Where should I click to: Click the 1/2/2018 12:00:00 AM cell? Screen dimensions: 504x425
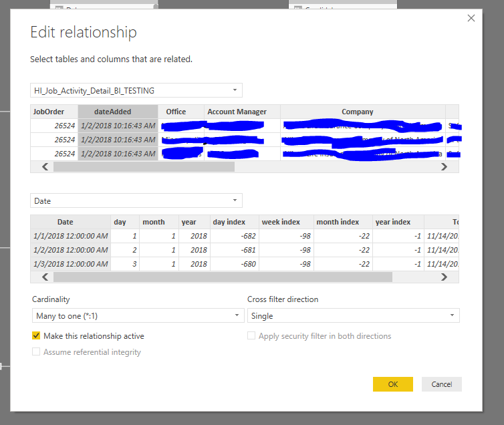pyautogui.click(x=71, y=250)
